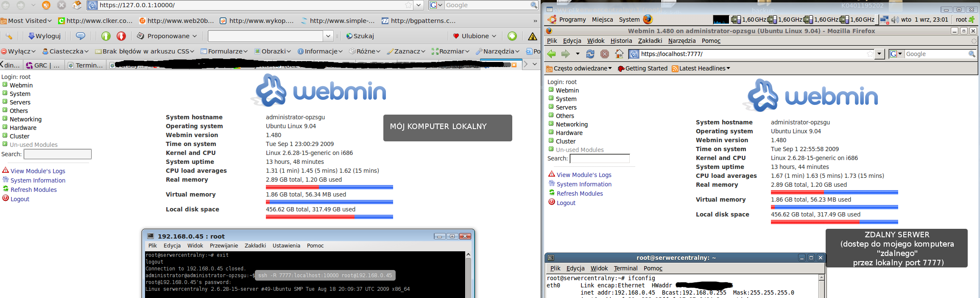
Task: Click the Szukaj search button
Action: pyautogui.click(x=360, y=36)
